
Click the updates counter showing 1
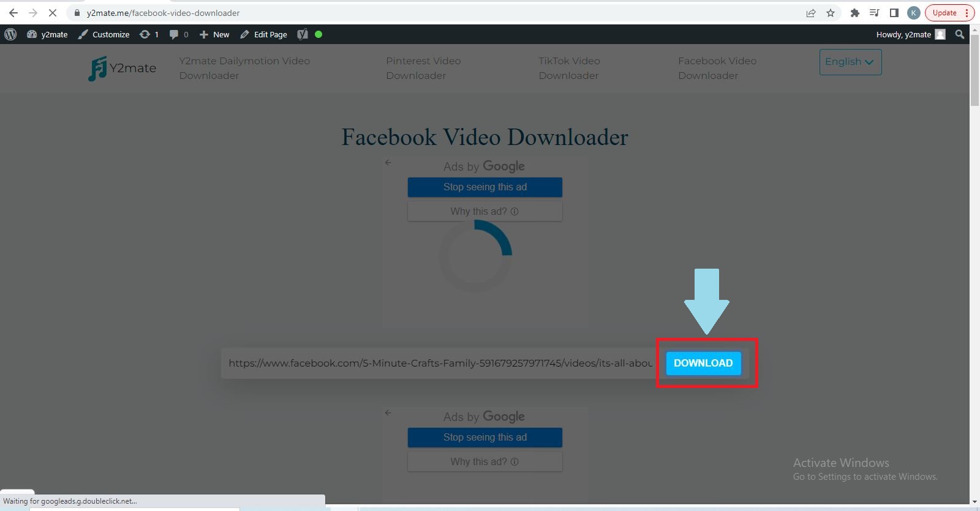pyautogui.click(x=149, y=34)
